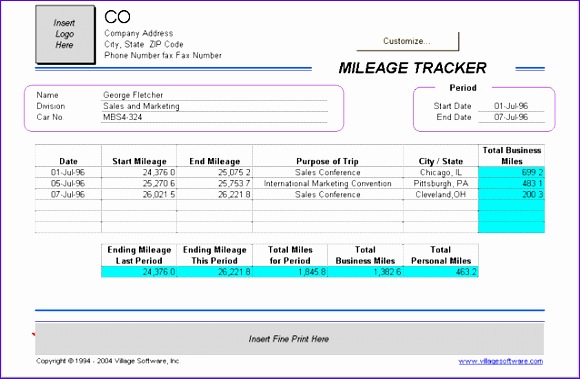Select business miles cell 200.3
The height and width of the screenshot is (379, 580).
point(512,194)
